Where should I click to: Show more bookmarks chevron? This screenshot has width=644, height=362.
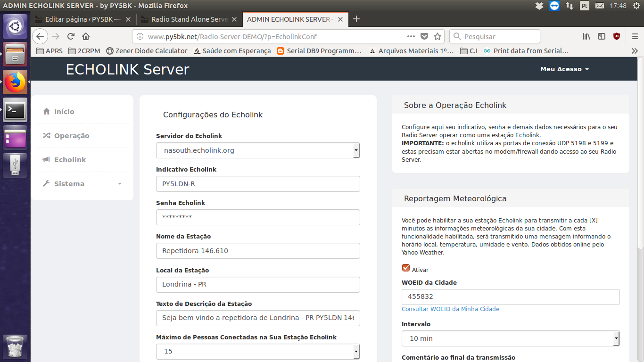[635, 50]
